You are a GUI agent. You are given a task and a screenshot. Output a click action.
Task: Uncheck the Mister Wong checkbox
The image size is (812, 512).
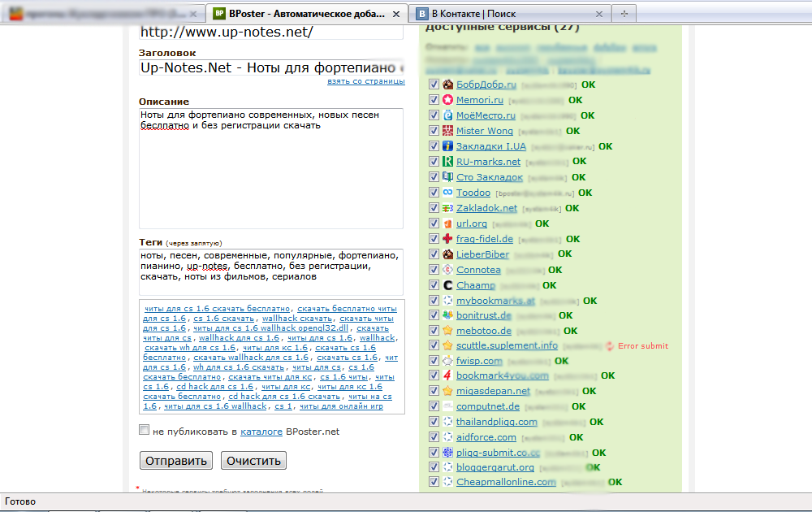pos(434,131)
